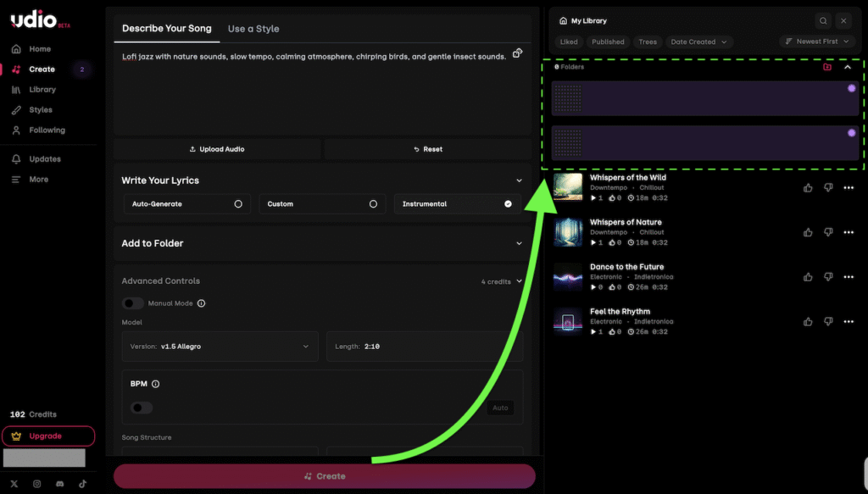Click the new folder icon in library
Image resolution: width=868 pixels, height=494 pixels.
(827, 67)
